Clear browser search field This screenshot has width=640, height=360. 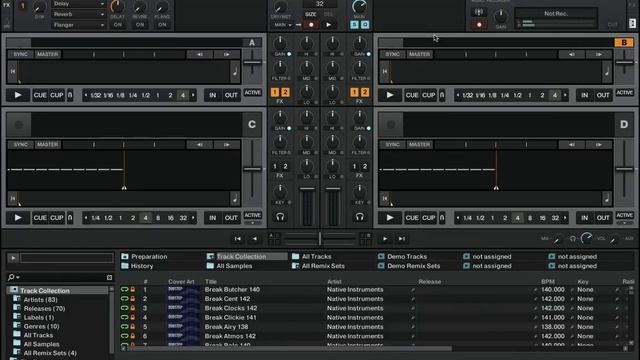[x=109, y=278]
